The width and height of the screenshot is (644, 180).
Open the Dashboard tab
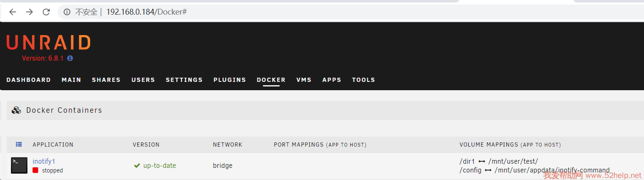pyautogui.click(x=28, y=80)
